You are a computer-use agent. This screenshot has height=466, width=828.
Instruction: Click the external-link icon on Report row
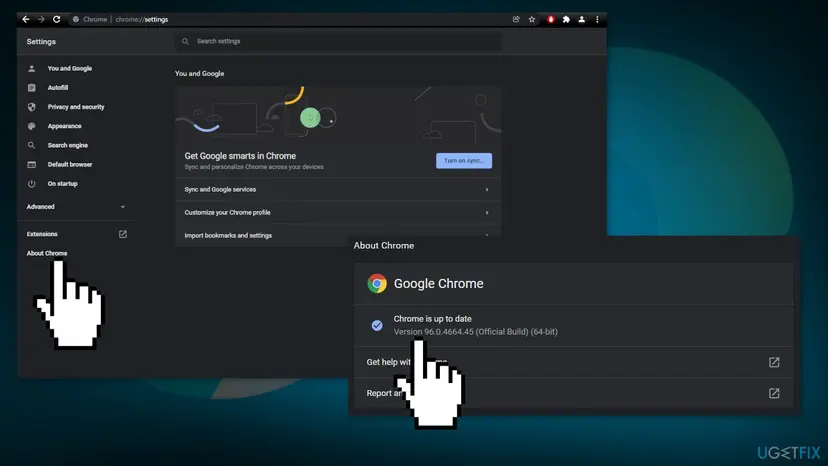point(774,393)
